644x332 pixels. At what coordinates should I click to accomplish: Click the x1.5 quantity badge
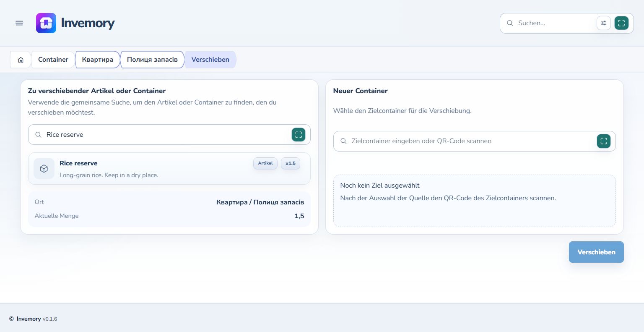coord(291,163)
